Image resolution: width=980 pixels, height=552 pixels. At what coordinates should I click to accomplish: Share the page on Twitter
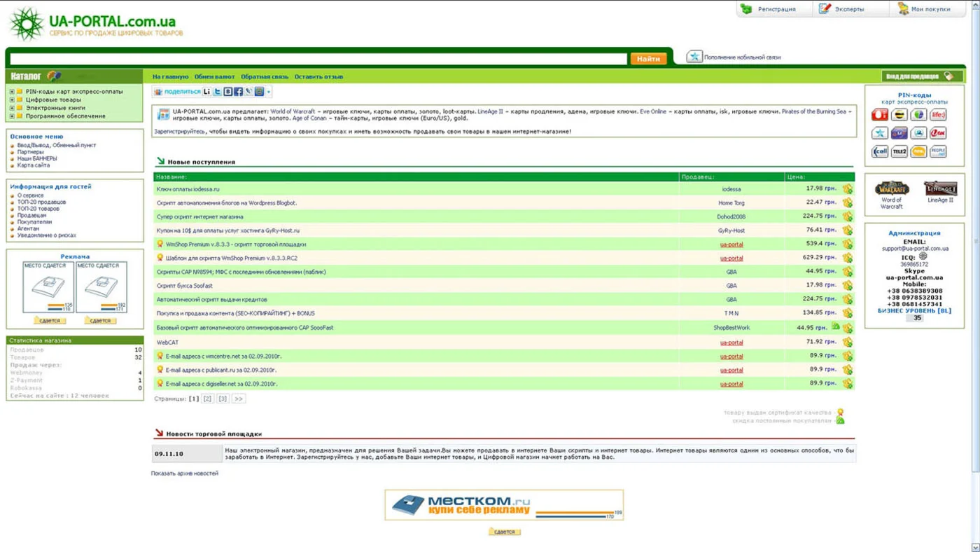218,91
